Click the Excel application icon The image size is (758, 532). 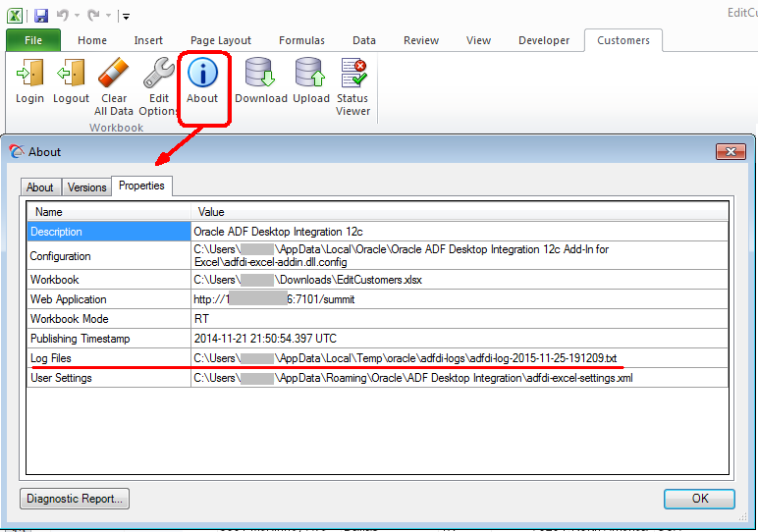[x=15, y=16]
